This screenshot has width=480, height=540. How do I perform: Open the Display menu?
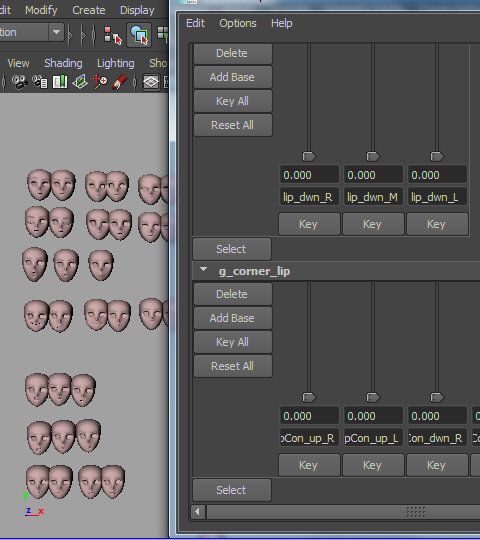point(137,10)
